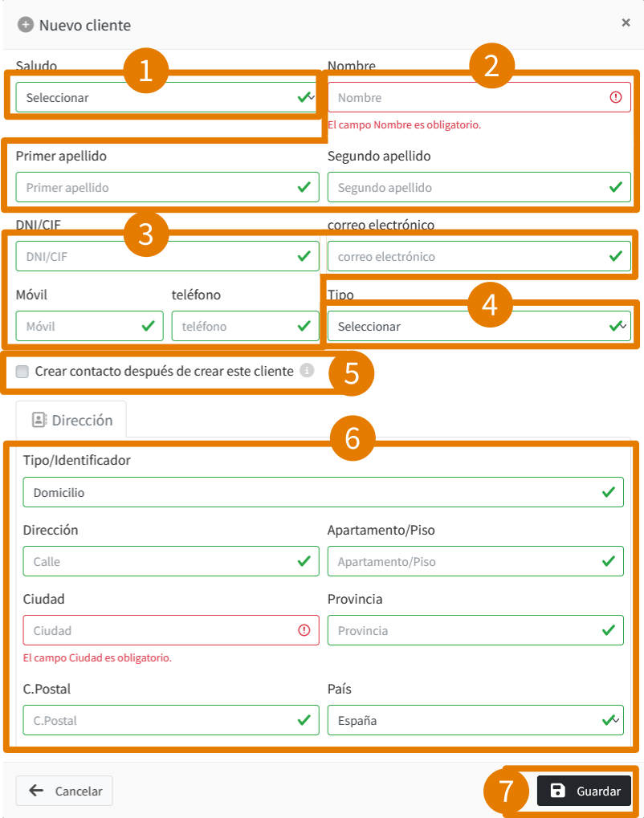Click the error icon in Ciudad field
644x818 pixels.
(304, 630)
